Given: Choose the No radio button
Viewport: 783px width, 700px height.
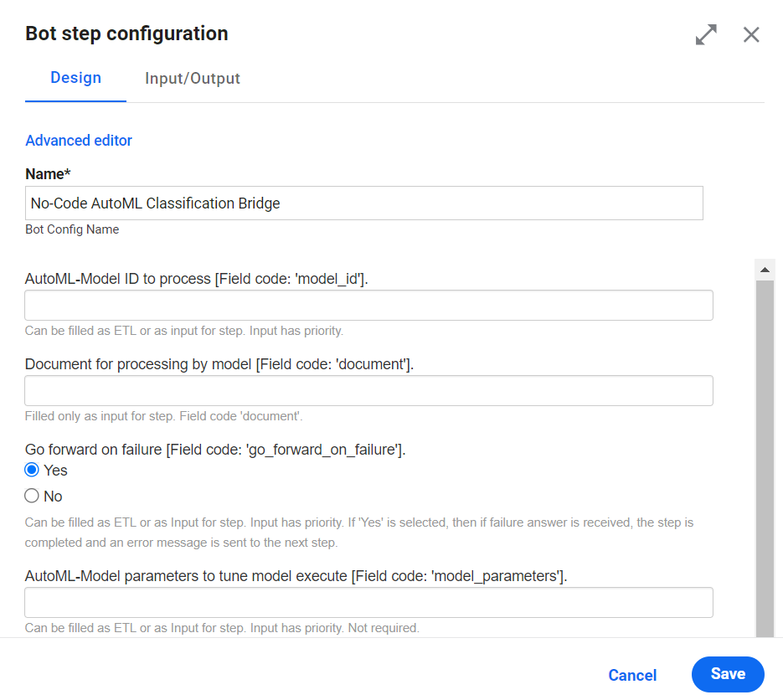Looking at the screenshot, I should pos(32,496).
